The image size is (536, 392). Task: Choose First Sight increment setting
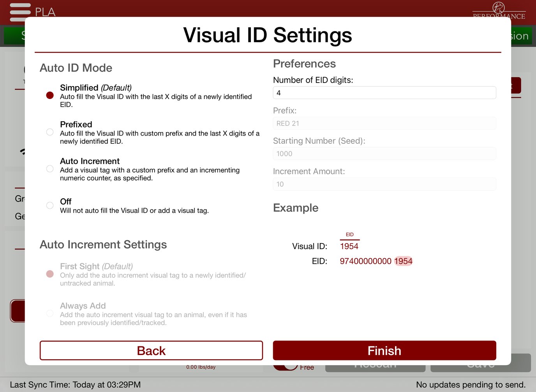[49, 274]
